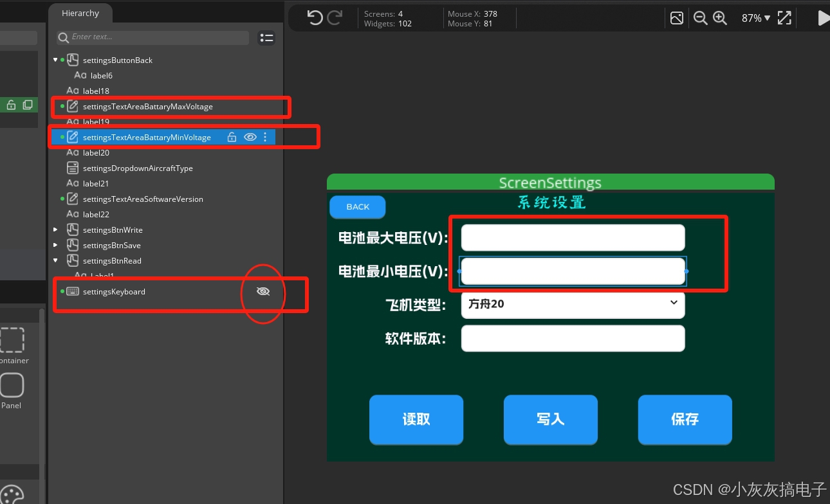Click the blue 保存 save button
The image size is (830, 504).
685,419
